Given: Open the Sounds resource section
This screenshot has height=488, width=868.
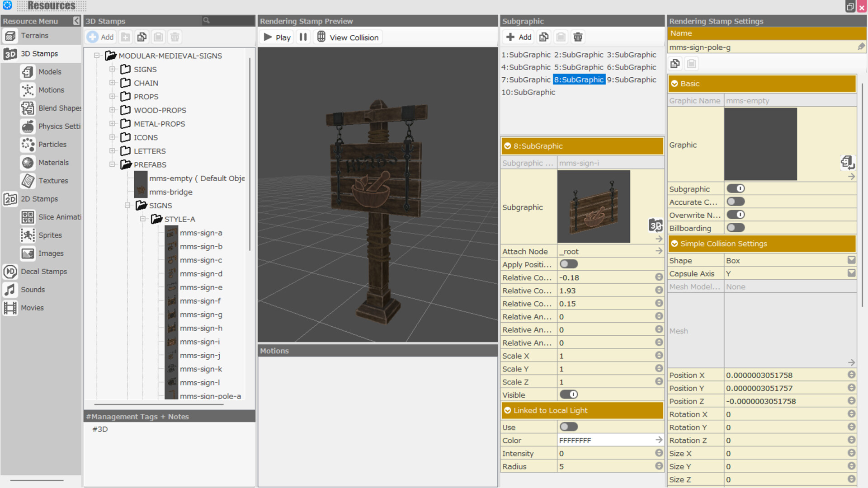Looking at the screenshot, I should tap(10, 290).
